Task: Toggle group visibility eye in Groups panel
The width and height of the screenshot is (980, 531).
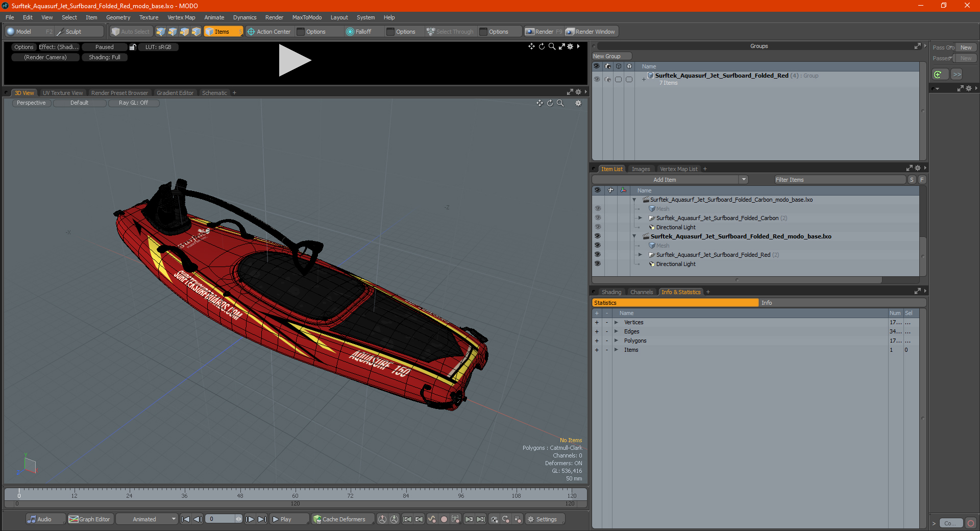Action: tap(597, 79)
